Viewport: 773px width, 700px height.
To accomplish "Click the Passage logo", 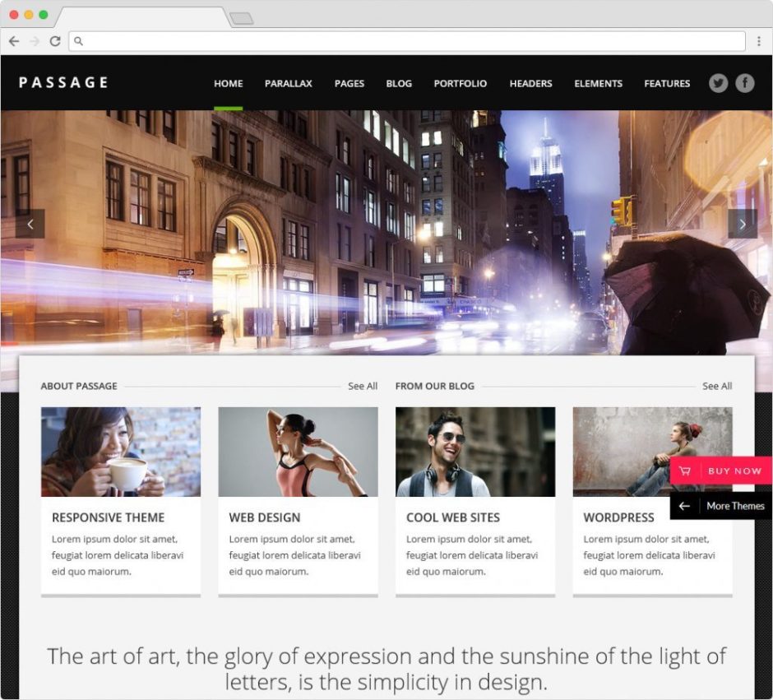I will (63, 82).
